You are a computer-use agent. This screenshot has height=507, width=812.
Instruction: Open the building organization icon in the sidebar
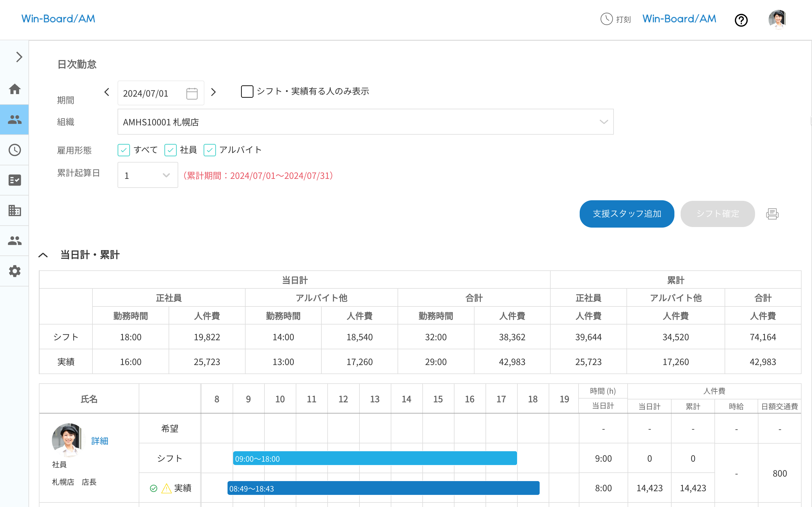click(14, 211)
